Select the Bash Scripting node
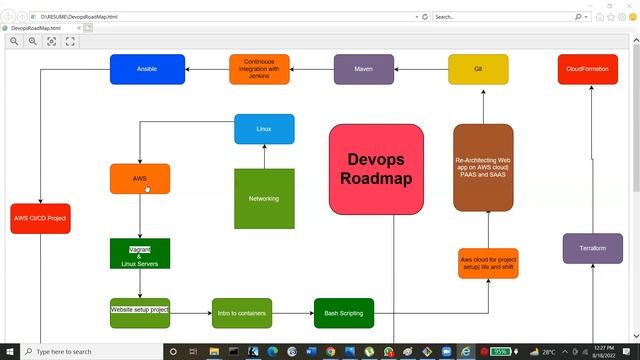This screenshot has width=640, height=360. [x=344, y=313]
